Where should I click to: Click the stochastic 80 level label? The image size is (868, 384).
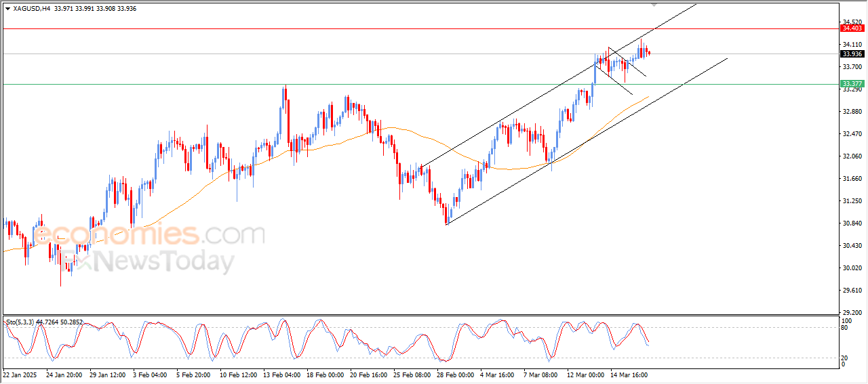[845, 328]
